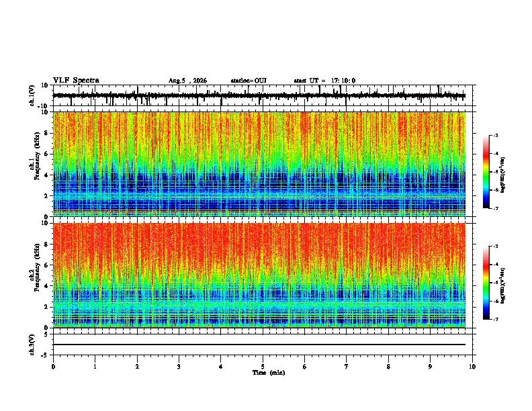Click the "-3" label on ch.1 color bar
Screen dimensions: 532x411
pyautogui.click(x=496, y=135)
